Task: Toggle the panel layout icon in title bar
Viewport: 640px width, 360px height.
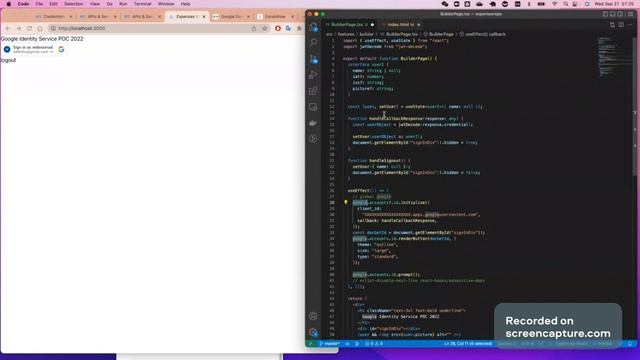Action: tap(613, 14)
